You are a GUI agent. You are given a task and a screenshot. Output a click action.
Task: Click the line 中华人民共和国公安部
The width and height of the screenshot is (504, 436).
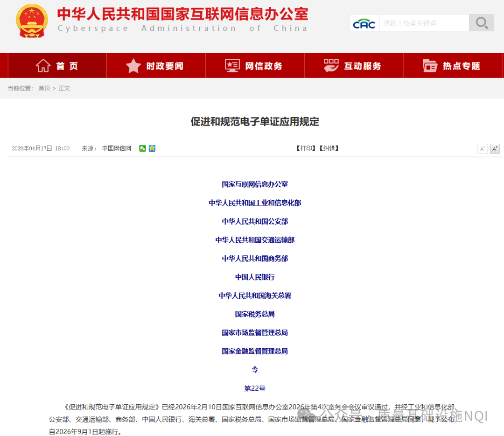click(x=255, y=221)
